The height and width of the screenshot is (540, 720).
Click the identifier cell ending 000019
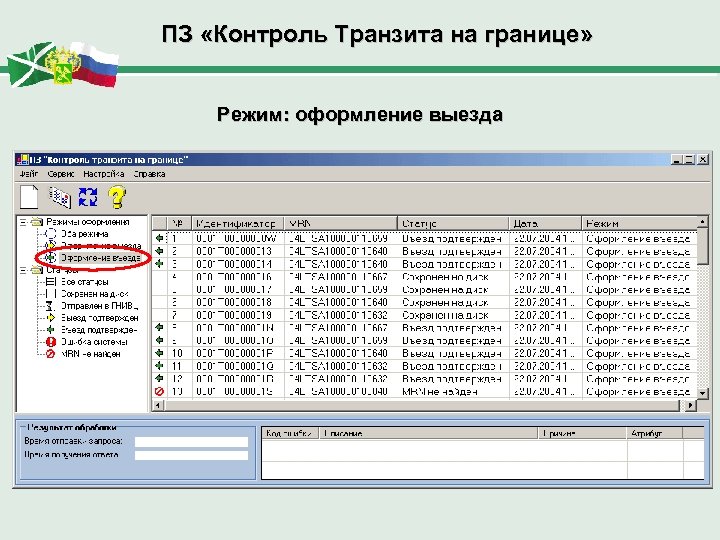(x=237, y=315)
